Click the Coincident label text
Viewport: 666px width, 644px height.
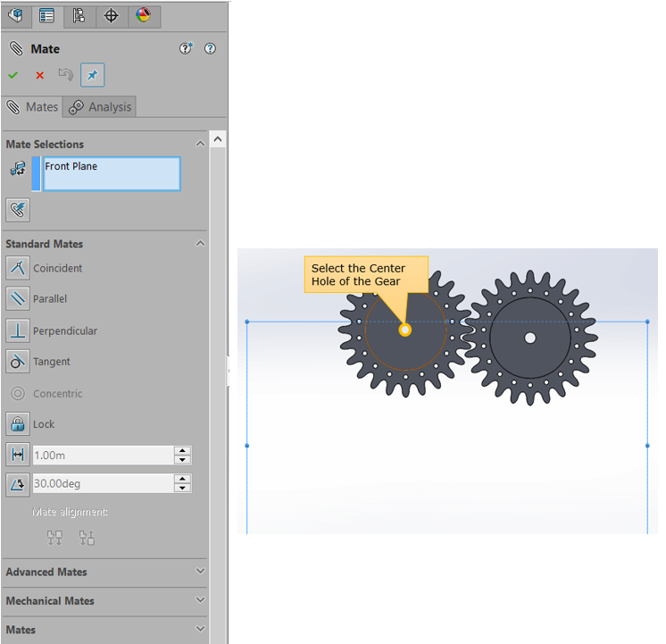click(58, 268)
